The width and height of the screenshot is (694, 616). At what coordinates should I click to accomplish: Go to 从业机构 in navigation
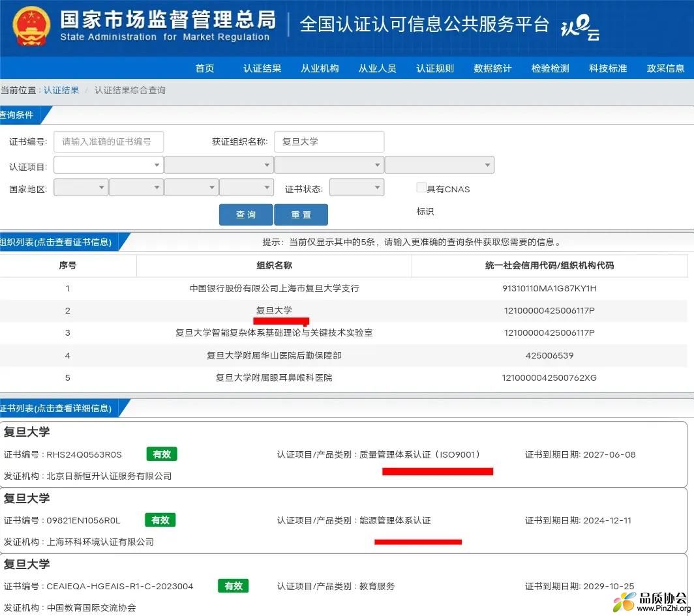point(320,68)
